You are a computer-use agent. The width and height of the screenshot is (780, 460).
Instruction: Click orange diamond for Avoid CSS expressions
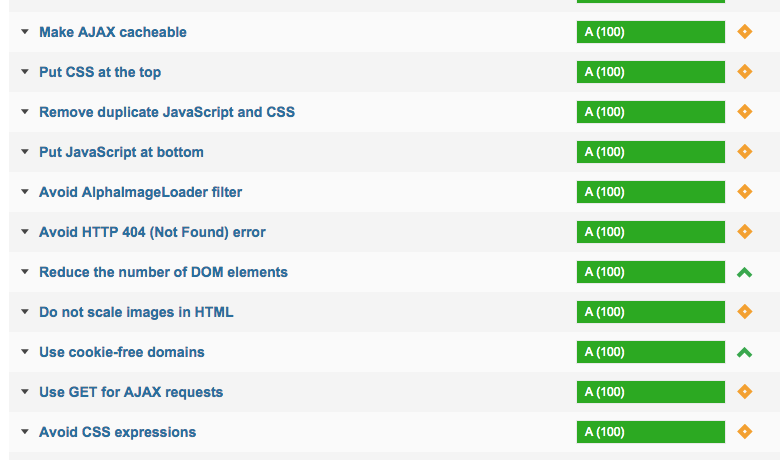coord(744,432)
